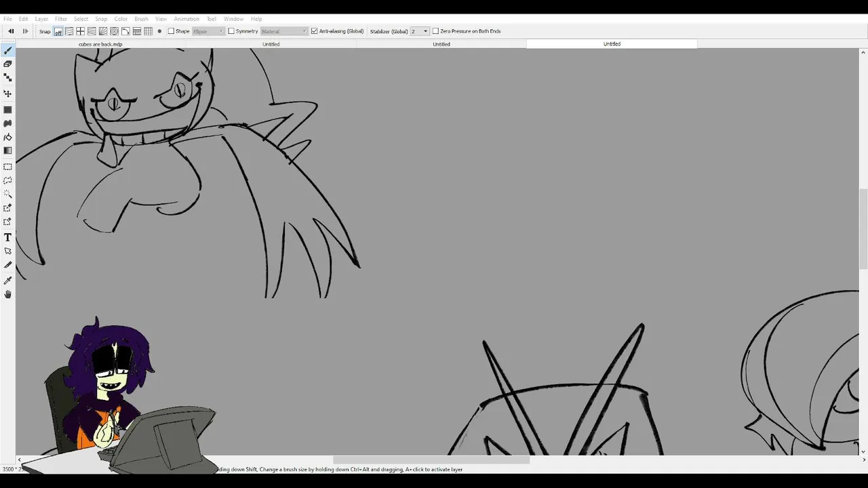Viewport: 868px width, 488px height.
Task: Open the Help menu
Action: pyautogui.click(x=256, y=19)
